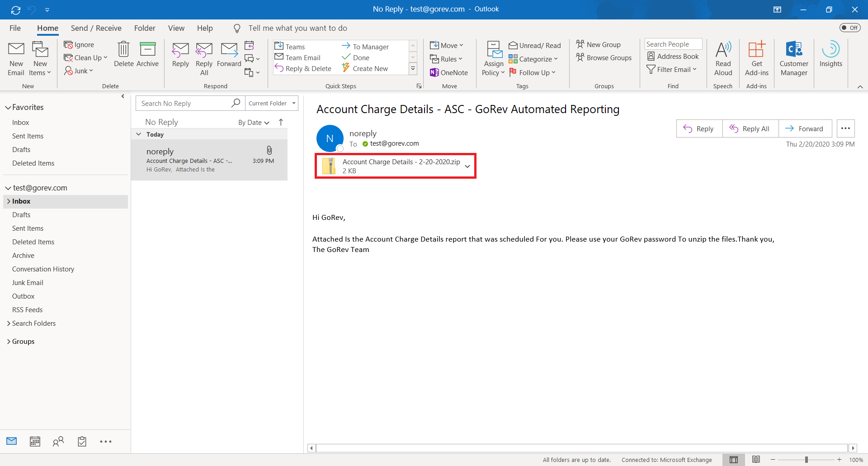Click Forward in the reading pane
868x466 pixels.
[x=805, y=128]
